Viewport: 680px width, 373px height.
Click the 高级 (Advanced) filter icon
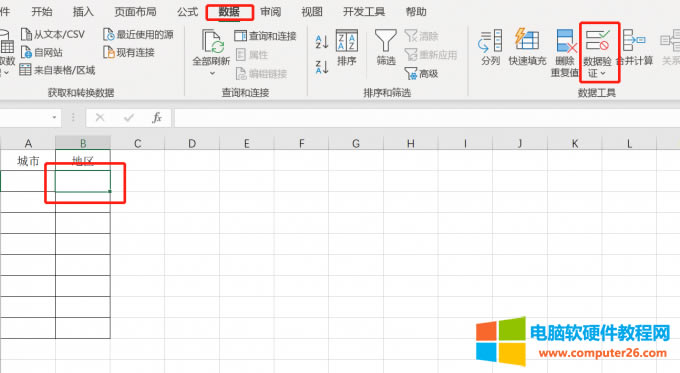tap(411, 73)
